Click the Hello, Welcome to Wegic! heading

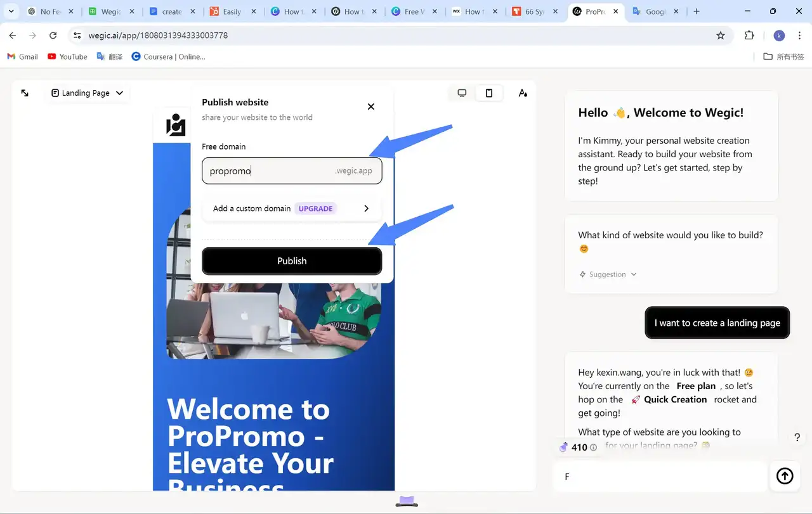(661, 113)
